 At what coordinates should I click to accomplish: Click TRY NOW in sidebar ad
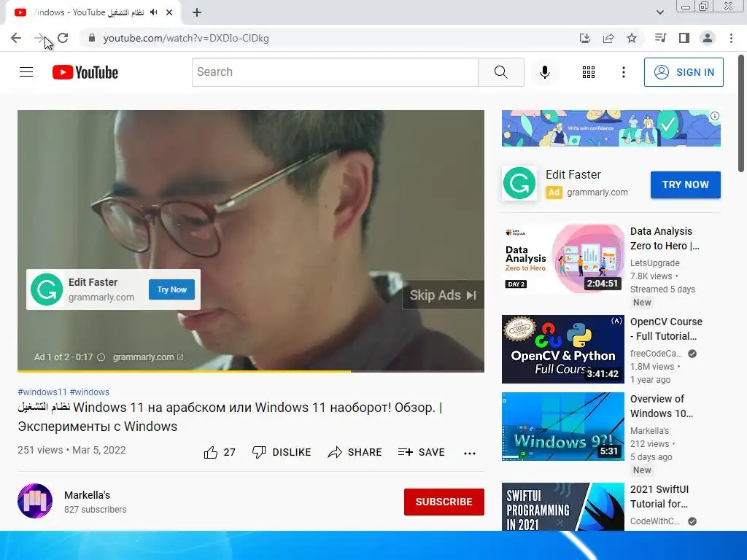pyautogui.click(x=685, y=184)
